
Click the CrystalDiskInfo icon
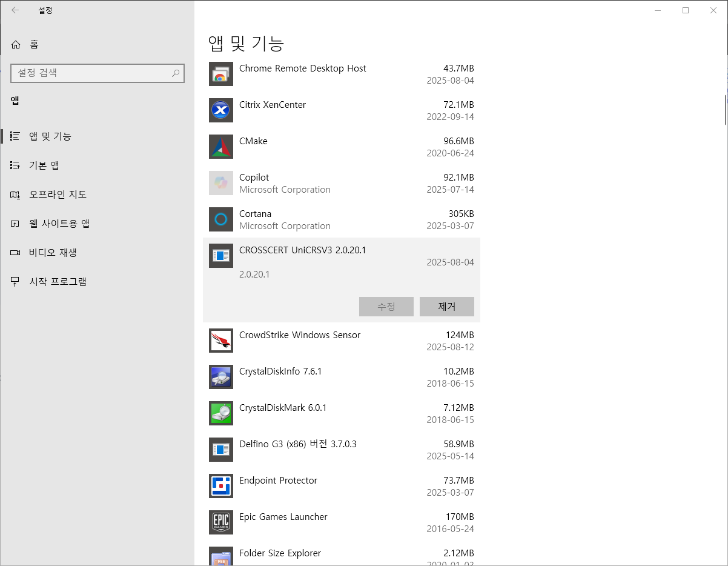pos(221,377)
